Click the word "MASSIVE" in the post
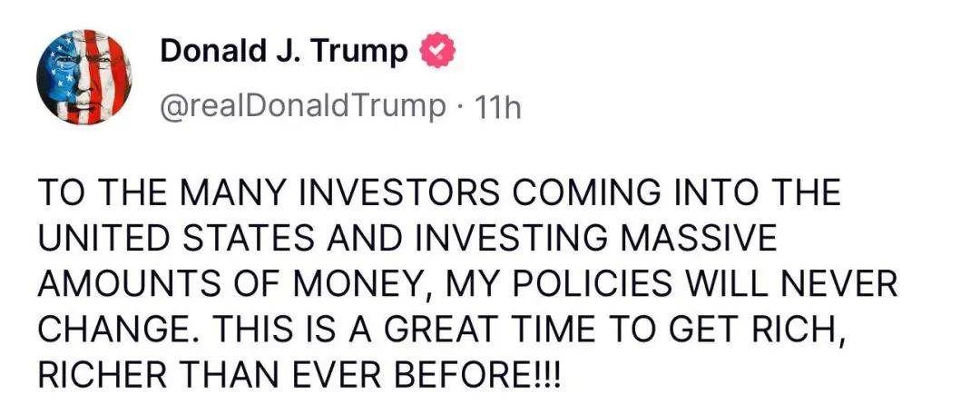Image resolution: width=980 pixels, height=414 pixels. coord(688,239)
